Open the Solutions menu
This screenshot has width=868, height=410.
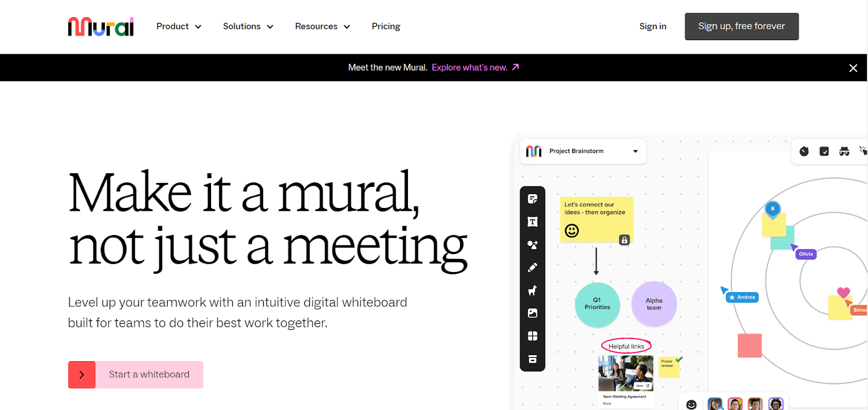tap(248, 26)
